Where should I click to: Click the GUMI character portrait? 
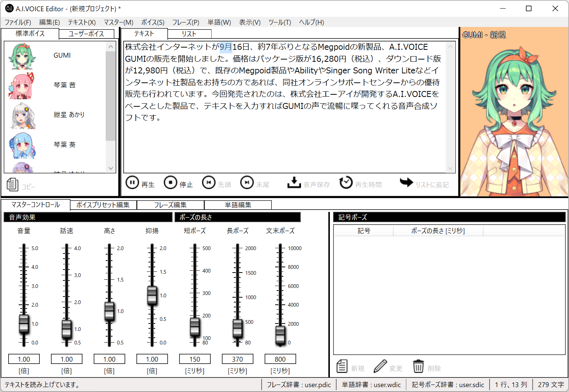pyautogui.click(x=514, y=112)
